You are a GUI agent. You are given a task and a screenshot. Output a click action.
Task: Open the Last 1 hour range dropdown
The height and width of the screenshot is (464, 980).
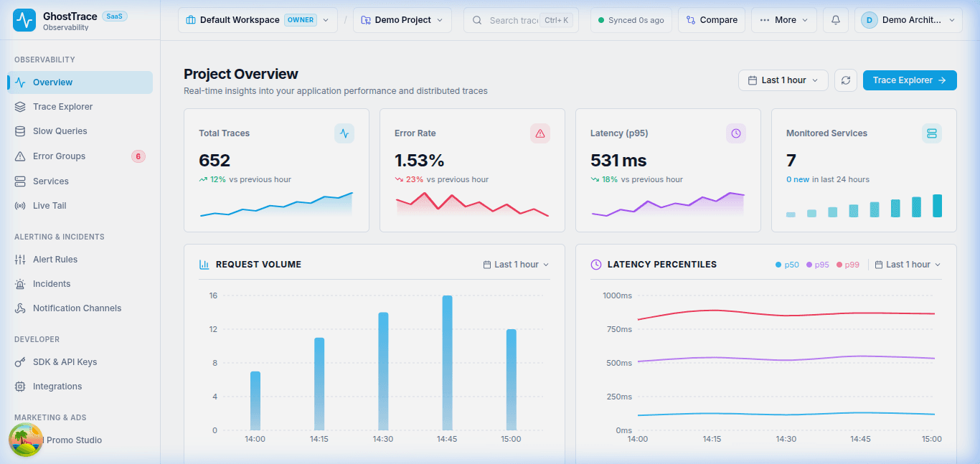[x=783, y=80]
